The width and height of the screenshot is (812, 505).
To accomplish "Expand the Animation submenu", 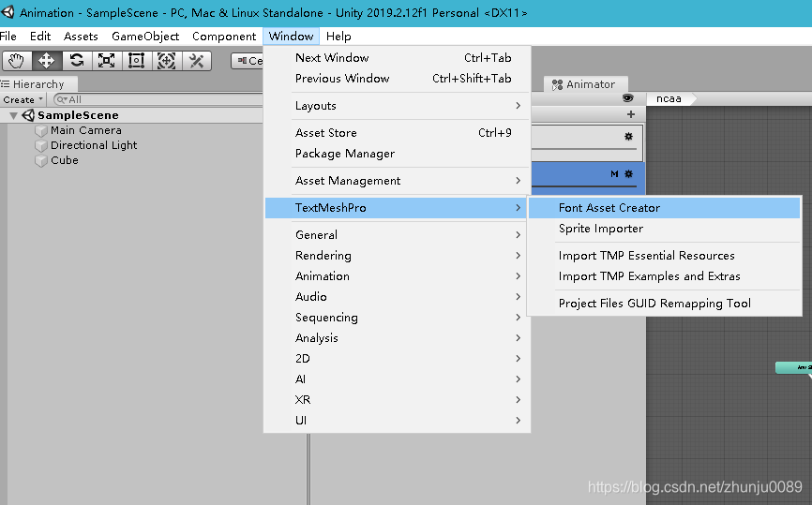I will pyautogui.click(x=398, y=276).
